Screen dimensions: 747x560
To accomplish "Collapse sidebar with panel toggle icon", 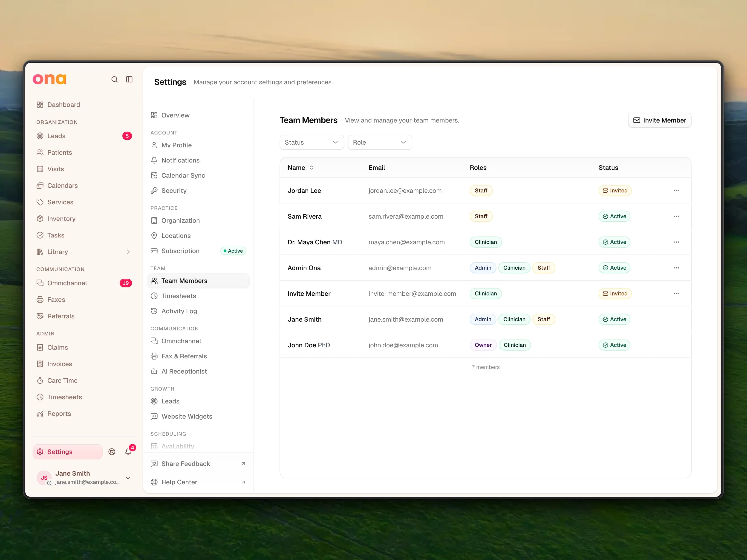I will [129, 79].
